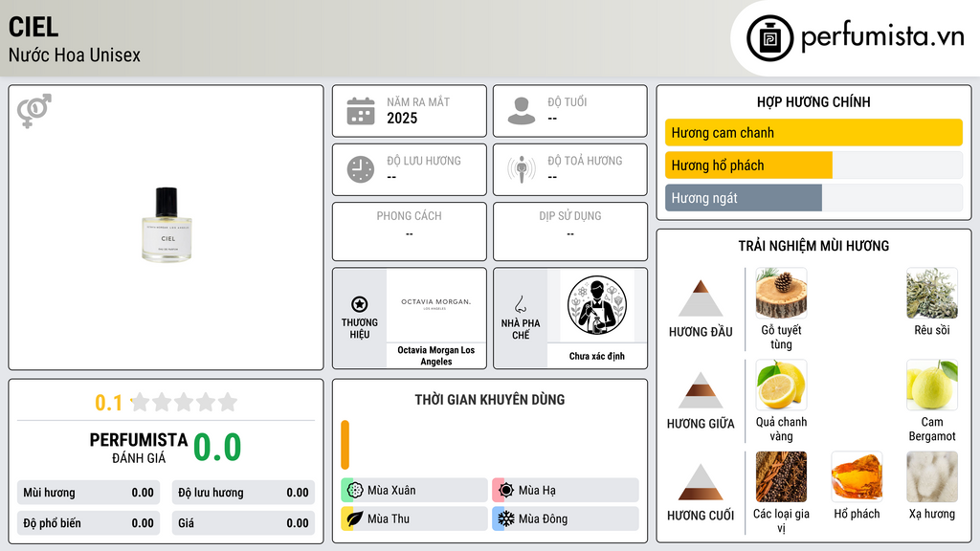Click the orange recommended-time vertical bar
Screen dimensions: 980x551
pyautogui.click(x=345, y=445)
